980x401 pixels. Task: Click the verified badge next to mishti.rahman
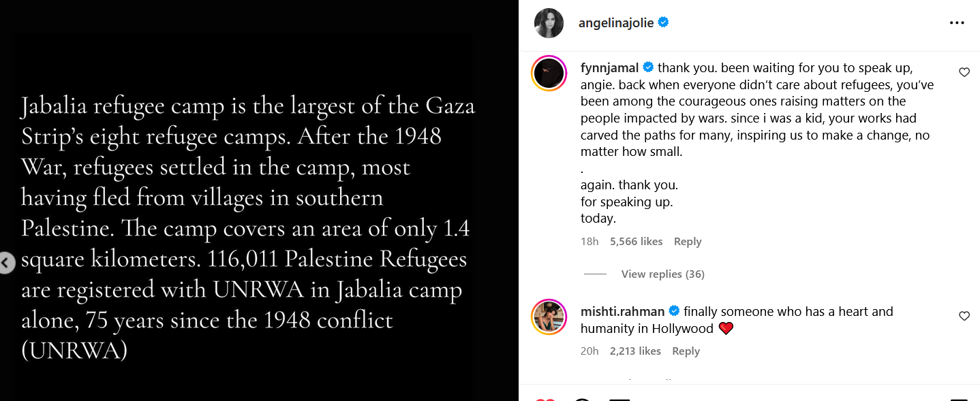pyautogui.click(x=674, y=311)
